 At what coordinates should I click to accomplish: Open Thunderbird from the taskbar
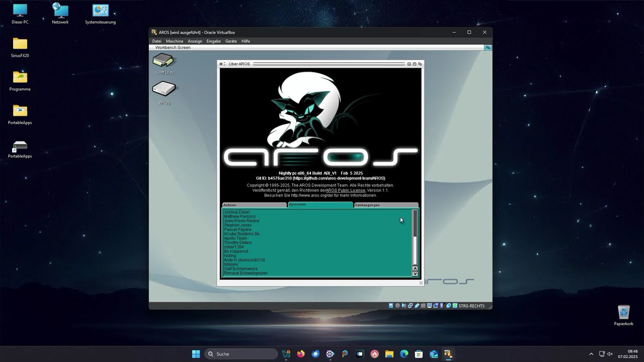coord(315,354)
